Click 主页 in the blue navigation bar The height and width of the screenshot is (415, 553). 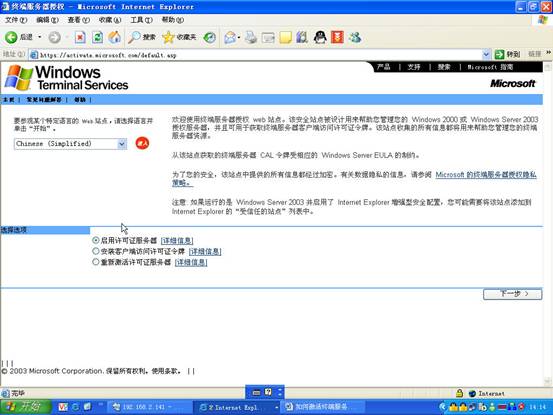click(8, 100)
